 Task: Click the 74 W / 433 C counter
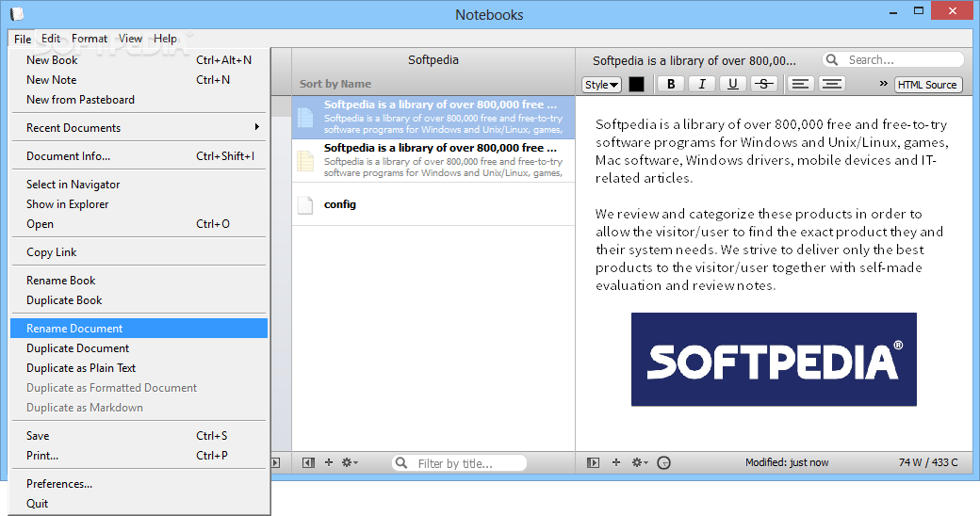928,463
